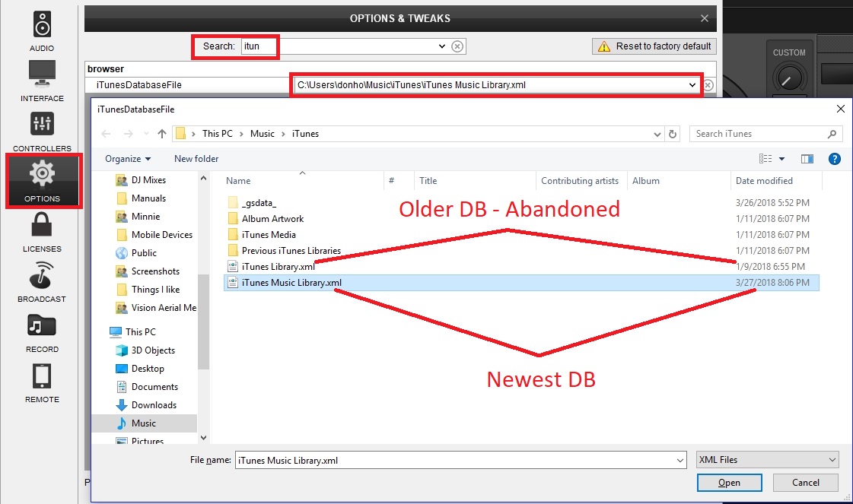Select Previous iTunes Libraries folder
853x504 pixels.
click(x=291, y=251)
